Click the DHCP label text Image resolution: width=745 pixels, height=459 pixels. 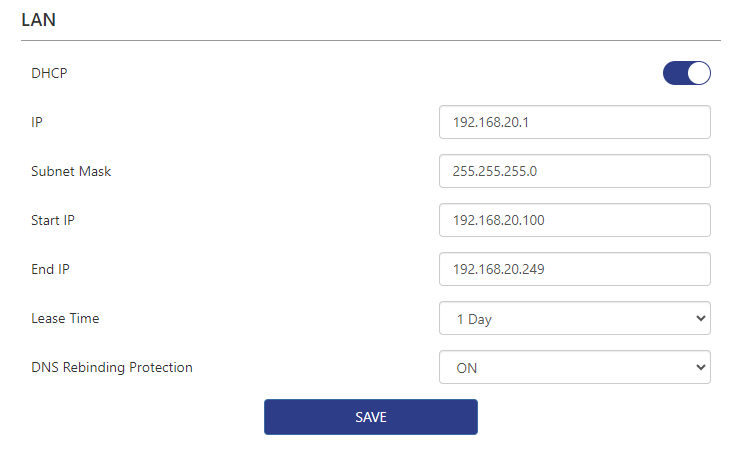pyautogui.click(x=49, y=73)
